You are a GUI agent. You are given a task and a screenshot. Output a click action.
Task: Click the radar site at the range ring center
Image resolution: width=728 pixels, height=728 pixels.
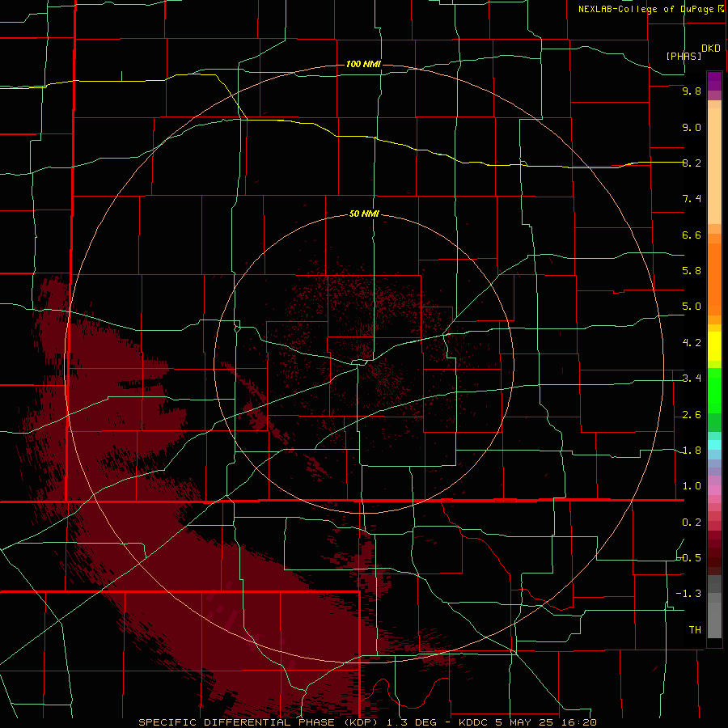point(364,363)
